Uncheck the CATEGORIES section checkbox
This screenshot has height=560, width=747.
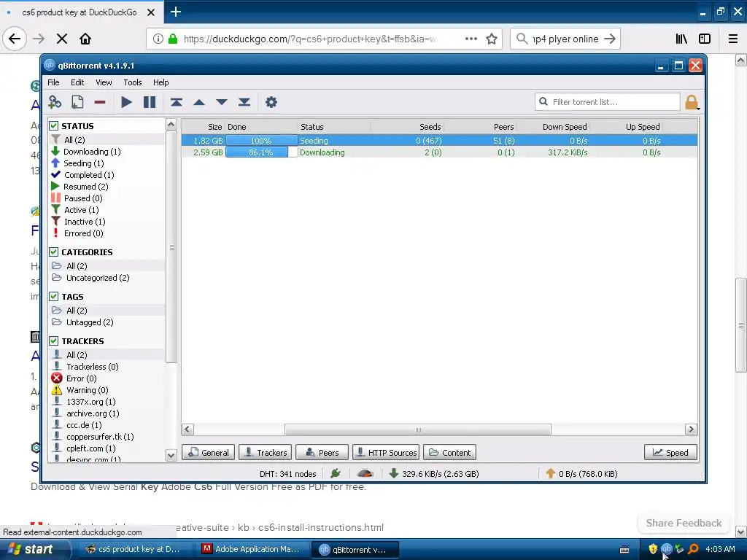(54, 252)
